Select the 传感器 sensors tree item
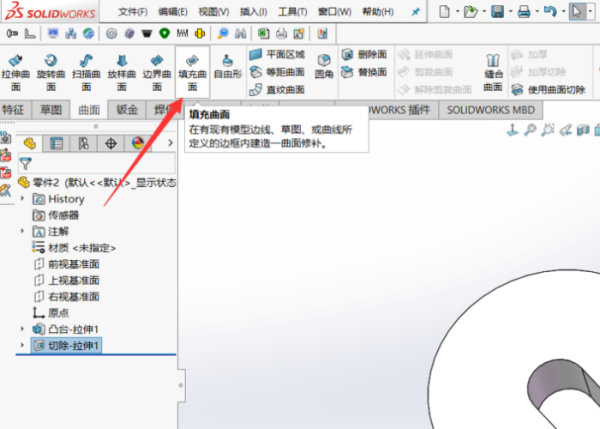Image resolution: width=600 pixels, height=429 pixels. coord(56,215)
